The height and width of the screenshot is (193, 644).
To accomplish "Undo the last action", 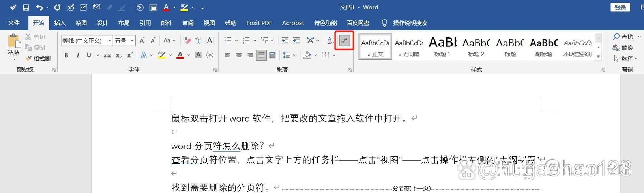I will (39, 7).
